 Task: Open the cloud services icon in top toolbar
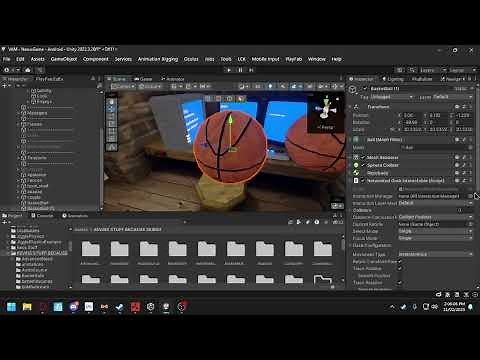pyautogui.click(x=28, y=70)
